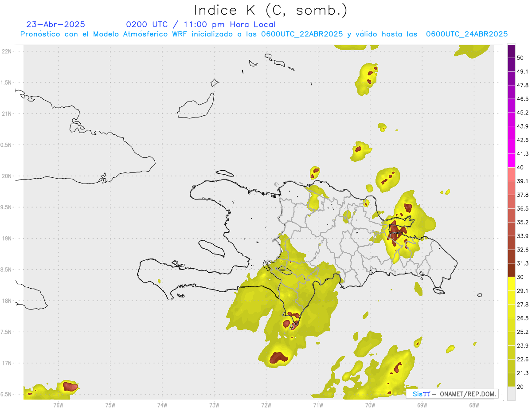Click the colorbar value 29.1
Image resolution: width=532 pixels, height=411 pixels.
523,291
